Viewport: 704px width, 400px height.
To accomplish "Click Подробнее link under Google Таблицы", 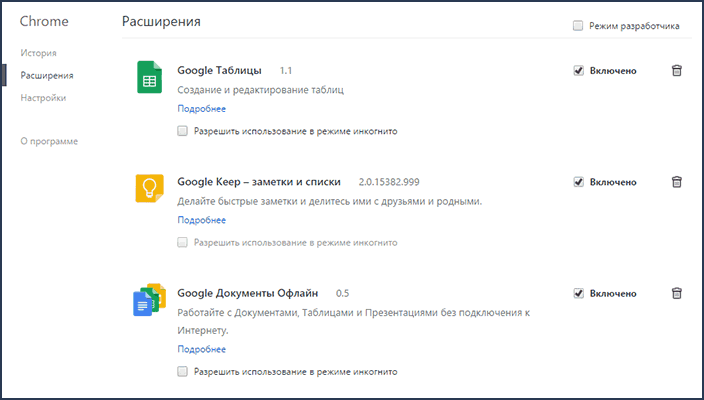I will (201, 108).
